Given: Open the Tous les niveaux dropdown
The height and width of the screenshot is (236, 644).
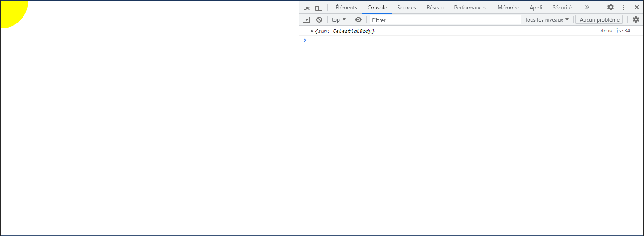Looking at the screenshot, I should pyautogui.click(x=547, y=19).
